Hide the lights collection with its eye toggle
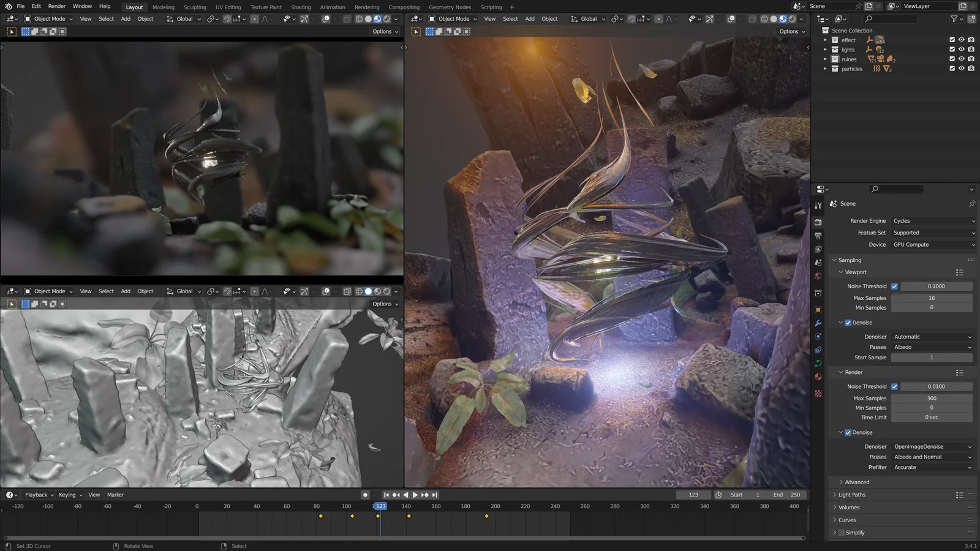Viewport: 980px width, 551px height. (x=961, y=49)
